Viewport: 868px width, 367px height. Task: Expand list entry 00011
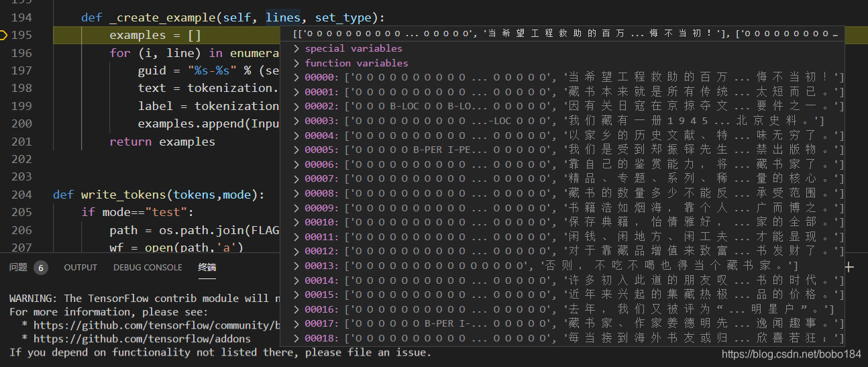click(x=296, y=237)
